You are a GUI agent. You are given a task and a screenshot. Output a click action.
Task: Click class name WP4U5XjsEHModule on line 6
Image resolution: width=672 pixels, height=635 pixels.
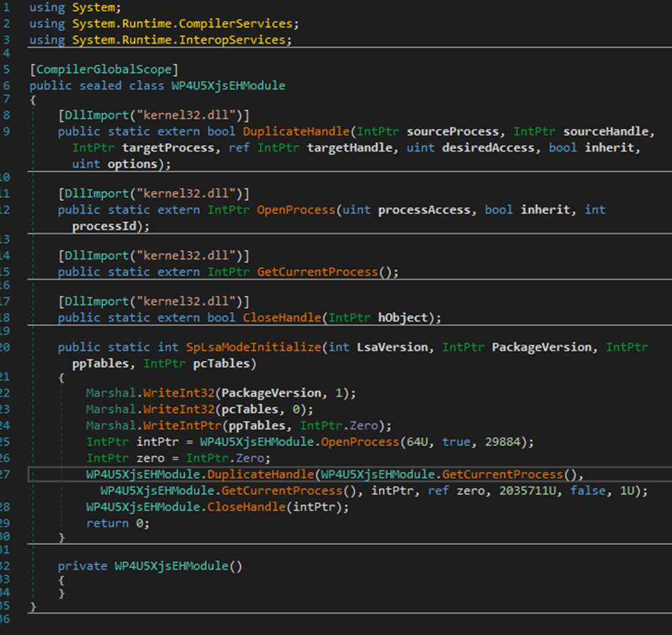click(x=229, y=86)
